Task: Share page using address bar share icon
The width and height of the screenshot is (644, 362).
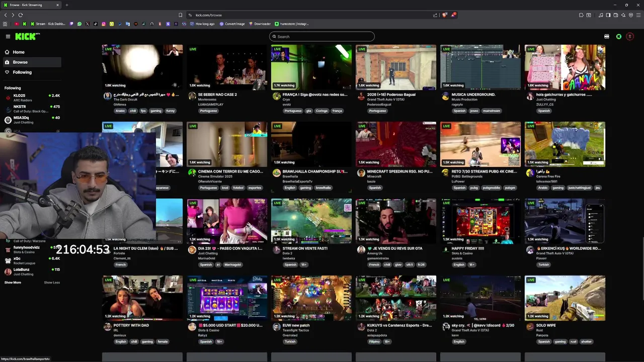Action: click(x=435, y=15)
